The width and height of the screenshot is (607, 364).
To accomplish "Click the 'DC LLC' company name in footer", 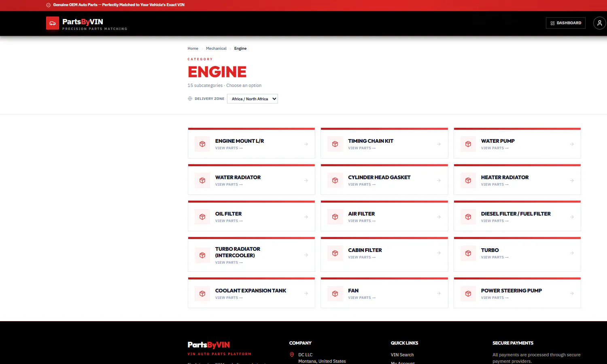I will click(306, 355).
